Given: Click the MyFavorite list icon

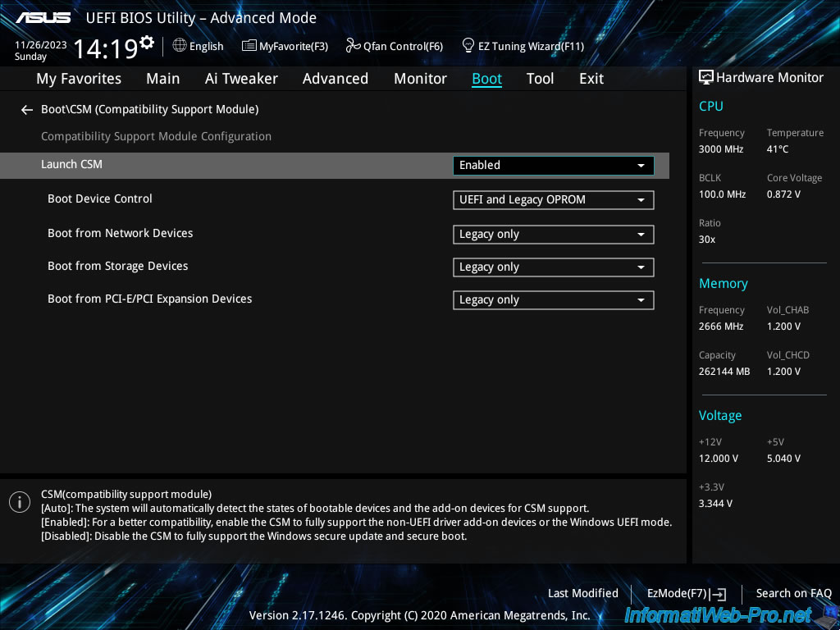Looking at the screenshot, I should point(249,46).
